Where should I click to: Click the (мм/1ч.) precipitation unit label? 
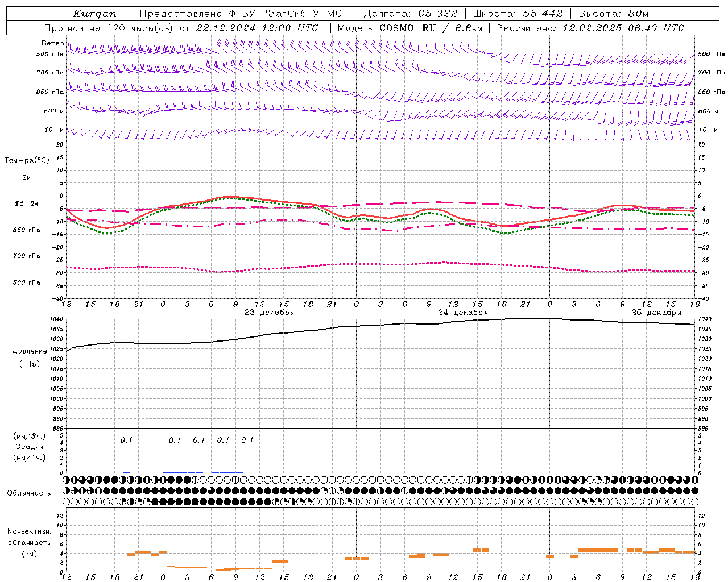30,458
